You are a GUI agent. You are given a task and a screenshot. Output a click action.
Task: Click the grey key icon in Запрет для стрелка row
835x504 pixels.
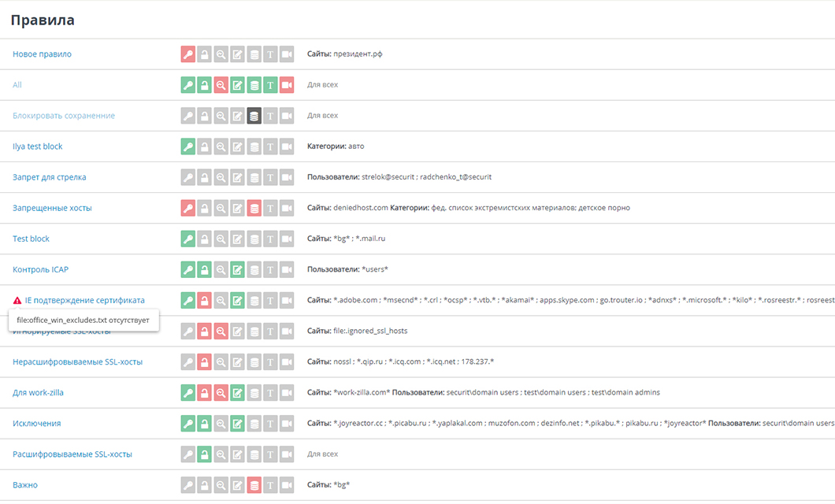188,177
